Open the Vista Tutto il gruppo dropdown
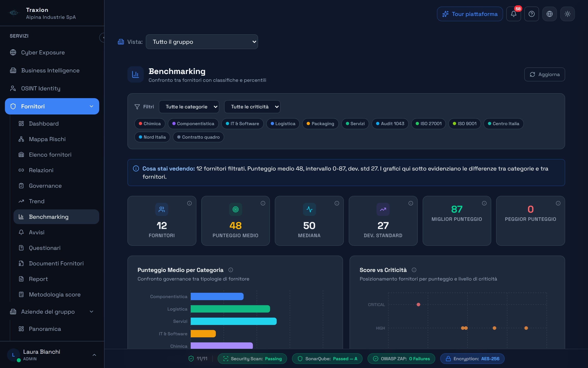588x368 pixels. click(202, 42)
